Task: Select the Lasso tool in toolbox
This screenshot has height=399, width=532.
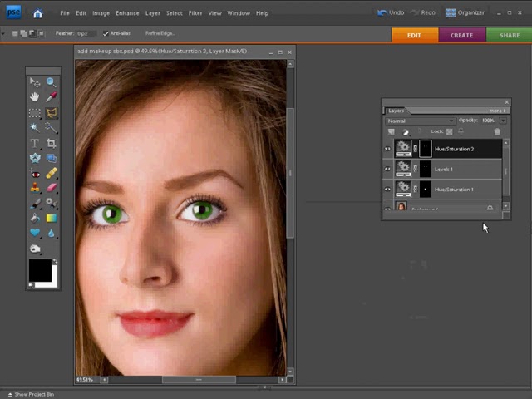Action: pos(52,113)
